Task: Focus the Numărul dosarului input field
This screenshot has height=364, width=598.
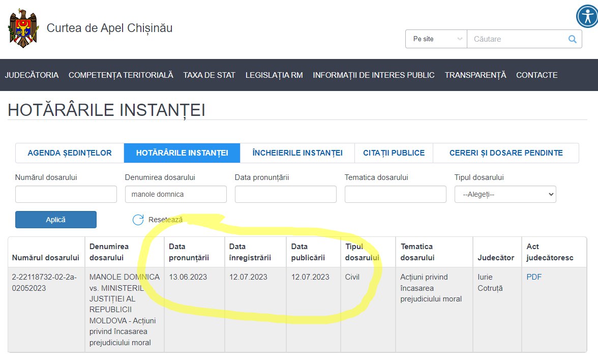Action: pos(66,194)
